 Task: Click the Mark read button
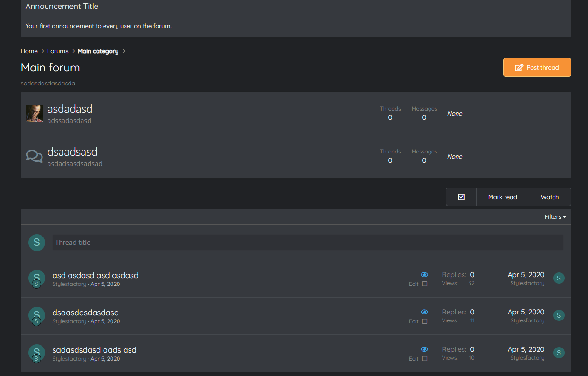pos(502,197)
